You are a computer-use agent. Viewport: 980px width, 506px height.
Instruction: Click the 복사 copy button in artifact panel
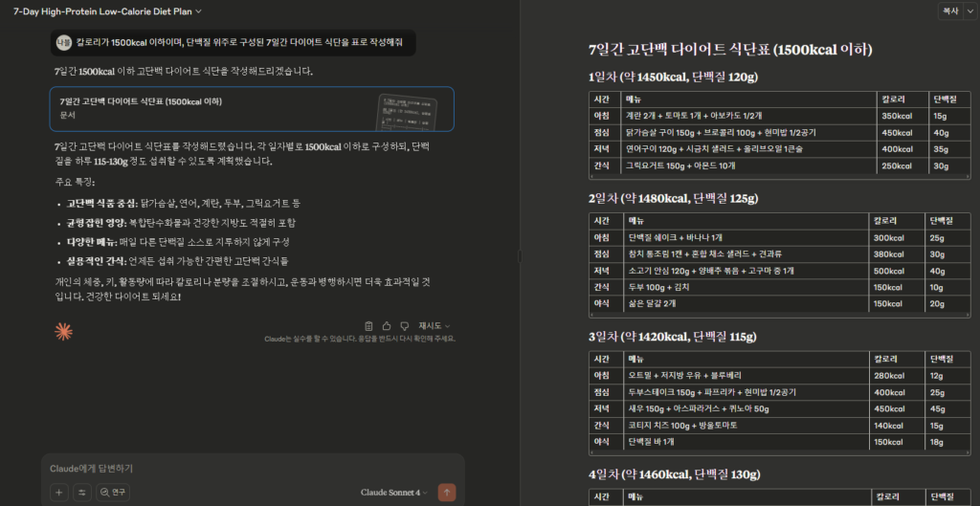coord(951,11)
